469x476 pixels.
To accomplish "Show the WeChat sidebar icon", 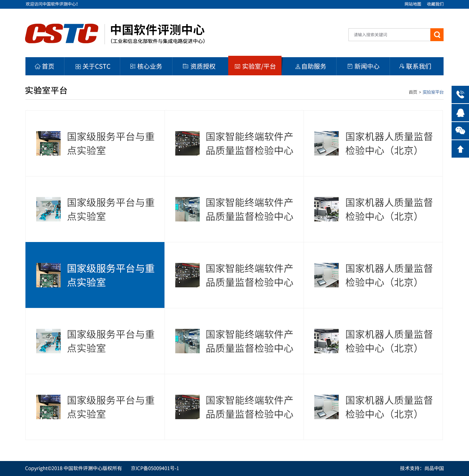I will (460, 130).
